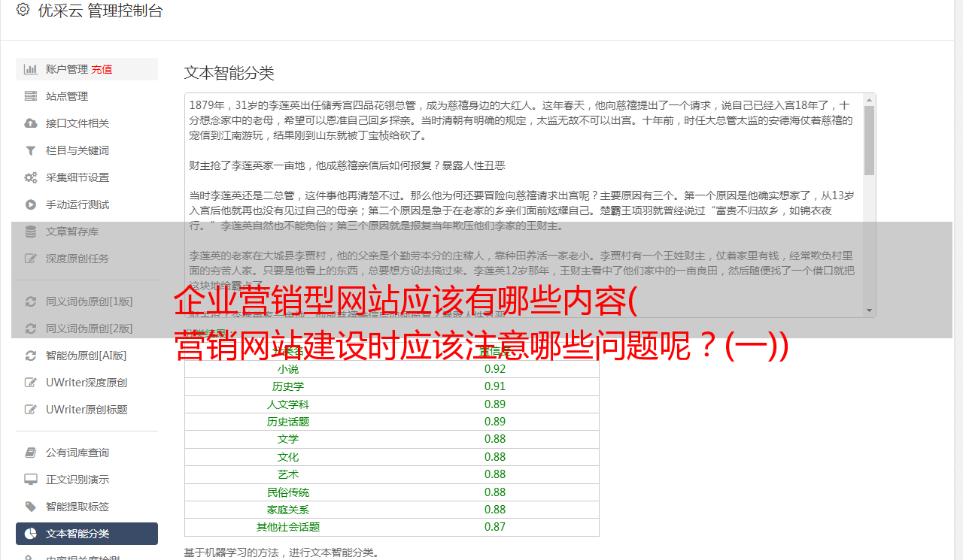Click the text area scrollbar down arrow
Screen dimensions: 963x560
pos(870,310)
